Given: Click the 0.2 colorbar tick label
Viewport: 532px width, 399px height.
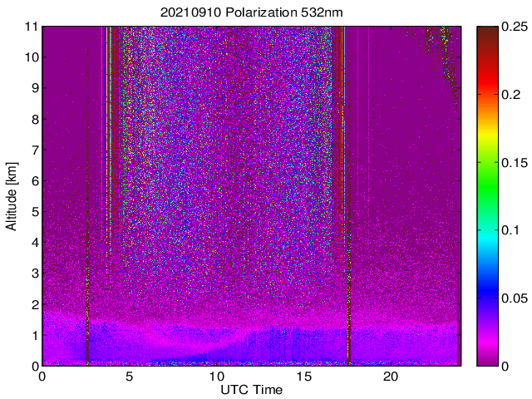Looking at the screenshot, I should (510, 95).
